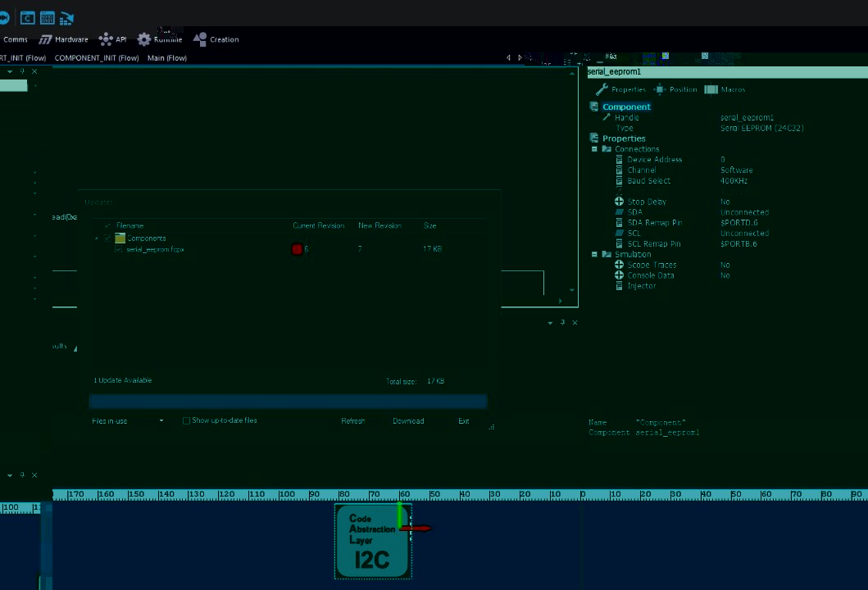Open the API component category
Viewport: 868px width, 590px height.
112,39
